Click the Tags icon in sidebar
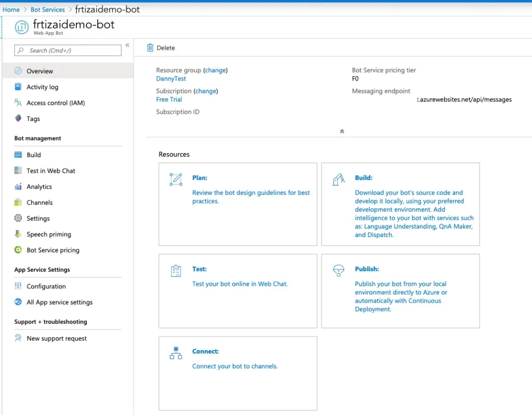Screen dimensions: 532x415 coord(18,118)
